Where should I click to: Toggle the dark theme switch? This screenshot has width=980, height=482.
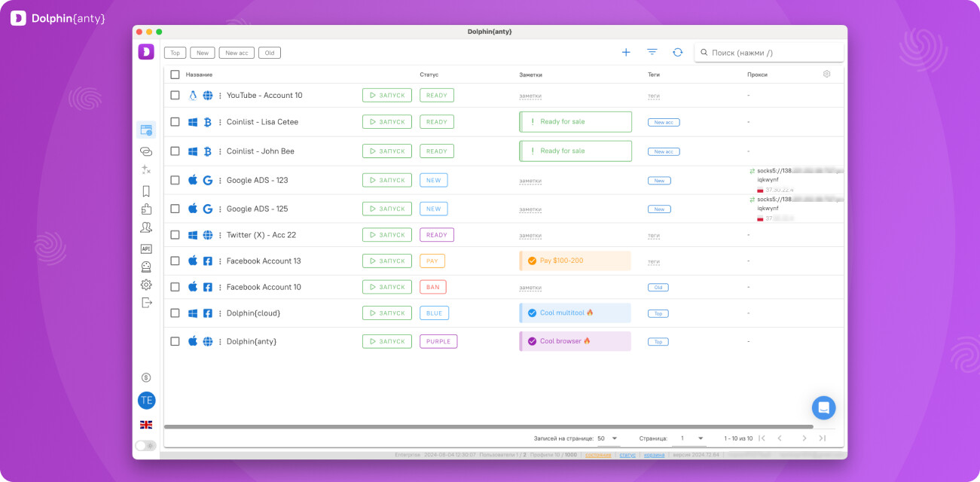[145, 445]
